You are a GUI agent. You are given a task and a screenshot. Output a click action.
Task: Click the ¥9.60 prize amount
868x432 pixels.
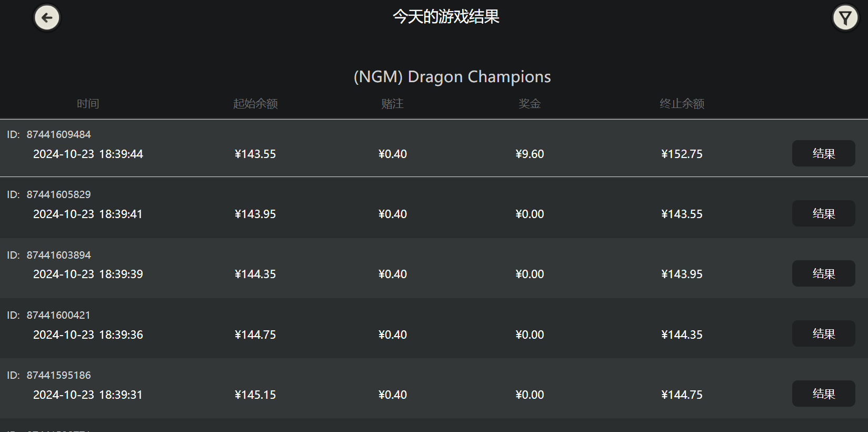pyautogui.click(x=530, y=154)
